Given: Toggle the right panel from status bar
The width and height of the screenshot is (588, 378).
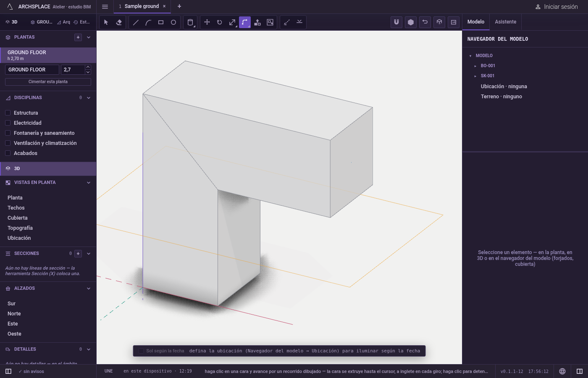Looking at the screenshot, I should point(580,371).
